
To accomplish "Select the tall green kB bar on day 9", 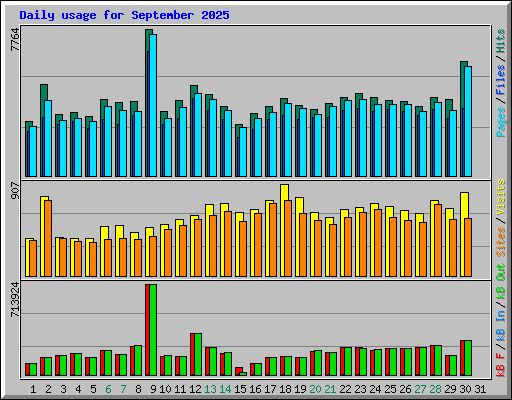I will click(x=153, y=330).
